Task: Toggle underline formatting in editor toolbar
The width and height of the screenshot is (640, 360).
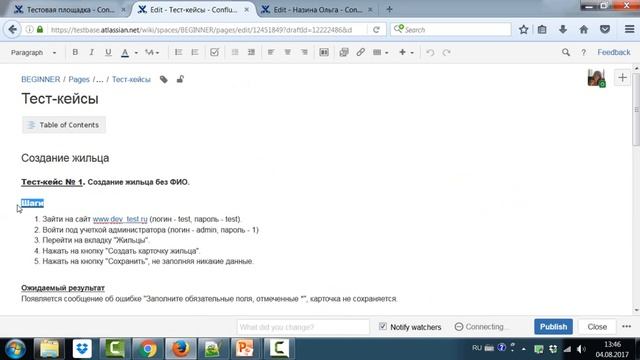Action: (108, 52)
